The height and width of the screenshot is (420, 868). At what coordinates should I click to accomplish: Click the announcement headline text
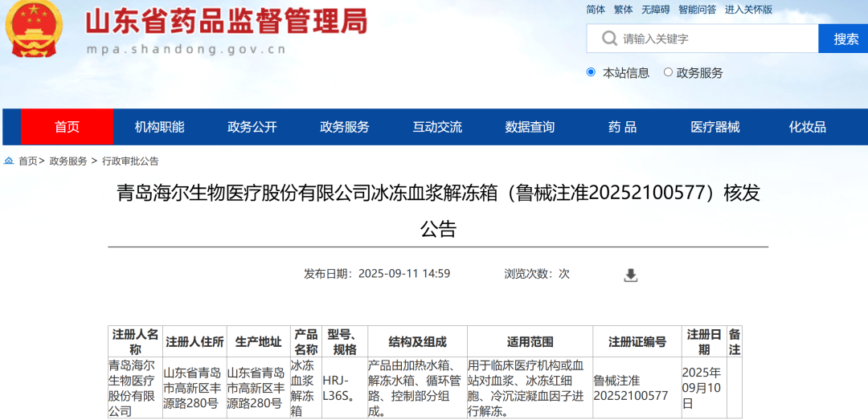438,211
